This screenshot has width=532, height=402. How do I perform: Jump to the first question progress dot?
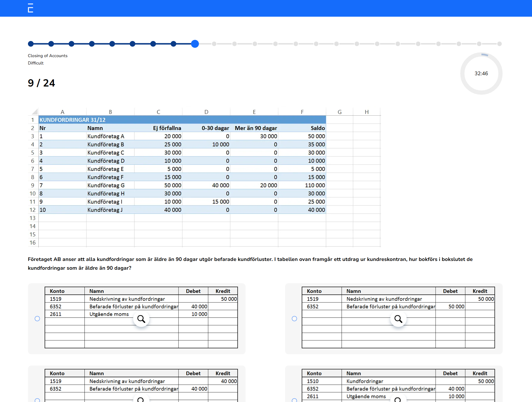(x=31, y=44)
